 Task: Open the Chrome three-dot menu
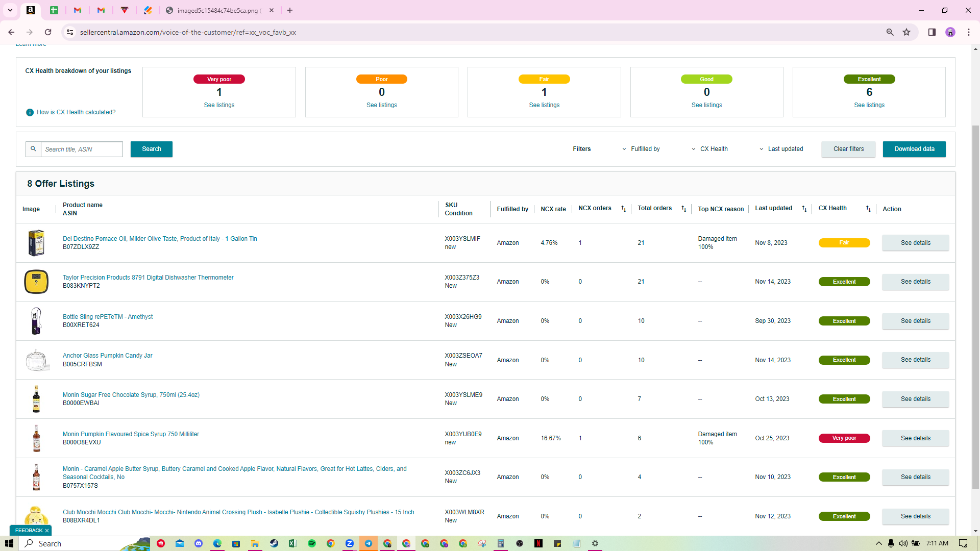(968, 32)
